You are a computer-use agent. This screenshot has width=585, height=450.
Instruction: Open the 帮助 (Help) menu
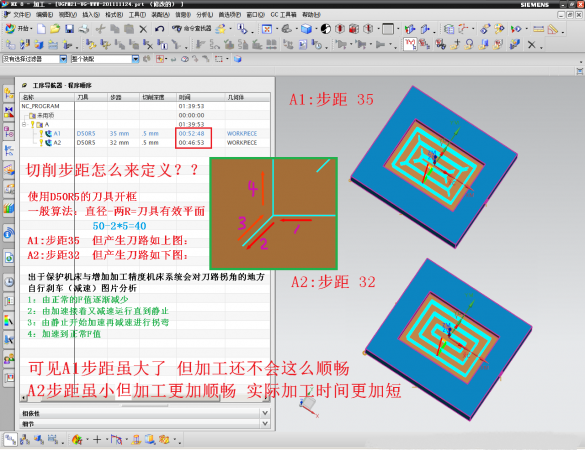(x=311, y=15)
